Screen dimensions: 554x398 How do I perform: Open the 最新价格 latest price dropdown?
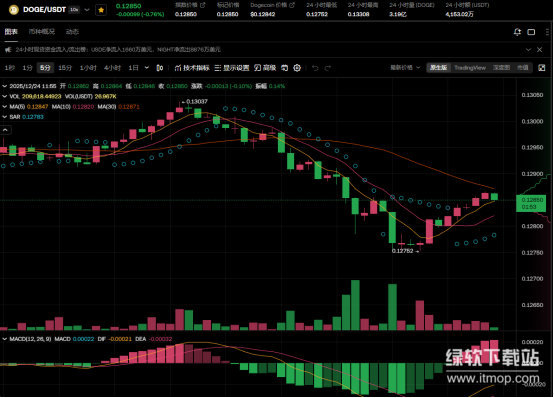click(x=405, y=68)
